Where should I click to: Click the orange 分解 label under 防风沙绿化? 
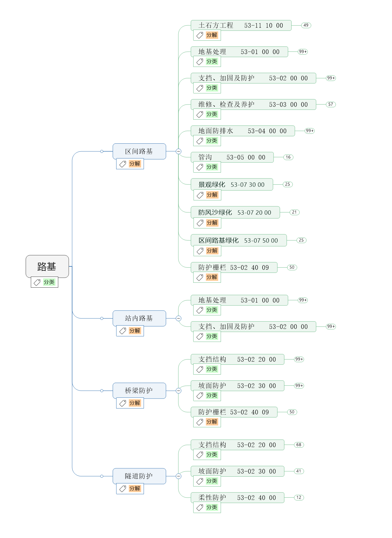(212, 223)
